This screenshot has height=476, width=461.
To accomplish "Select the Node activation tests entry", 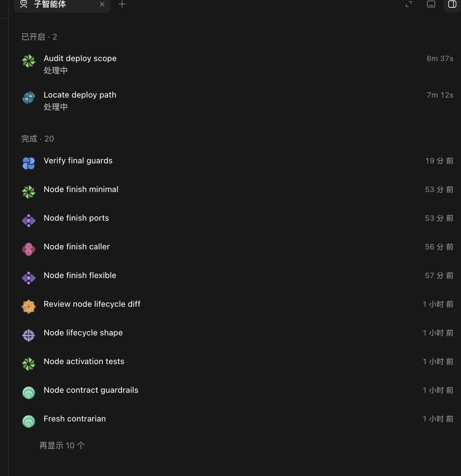I will point(237,362).
